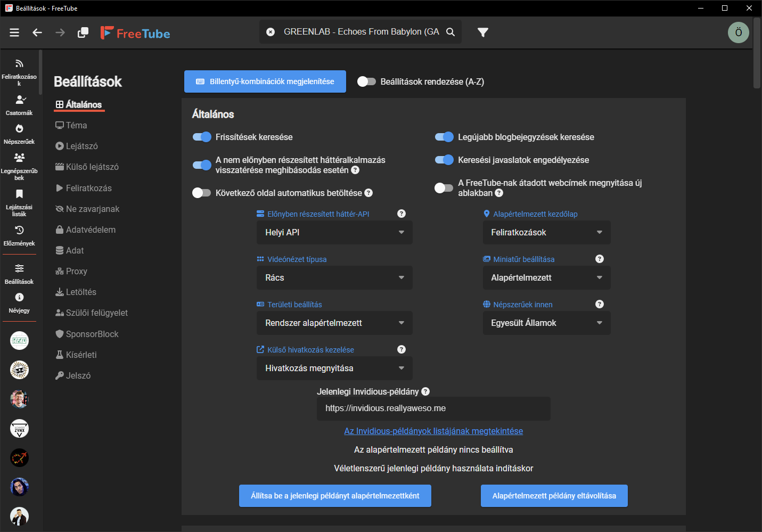Image resolution: width=762 pixels, height=532 pixels.
Task: Show help for Népszerűek innen
Action: click(600, 304)
